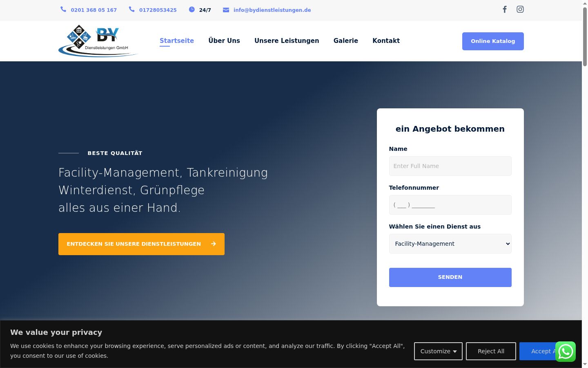Viewport: 588px width, 368px height.
Task: Click Entdecken Sie unsere Dienstleistungen button
Action: [x=141, y=244]
